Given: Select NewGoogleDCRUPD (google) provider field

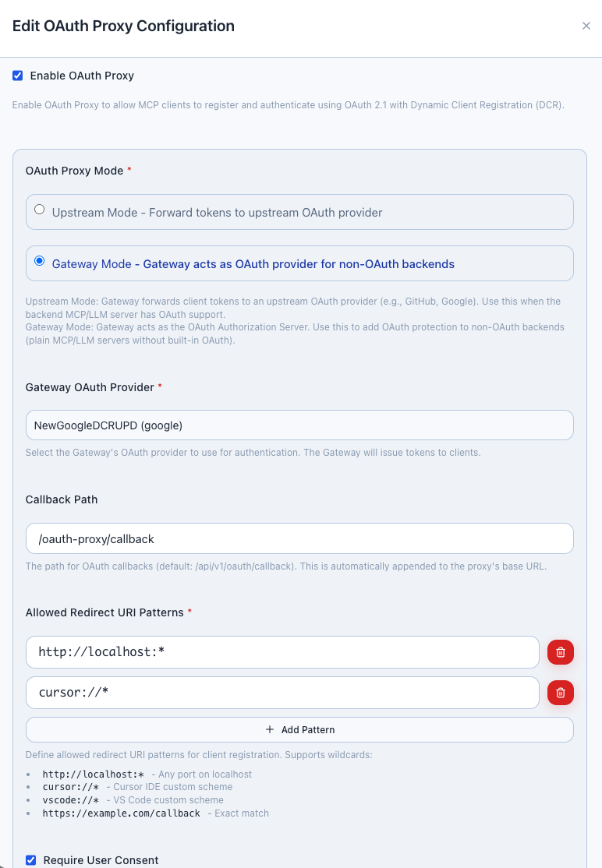Looking at the screenshot, I should tap(299, 425).
